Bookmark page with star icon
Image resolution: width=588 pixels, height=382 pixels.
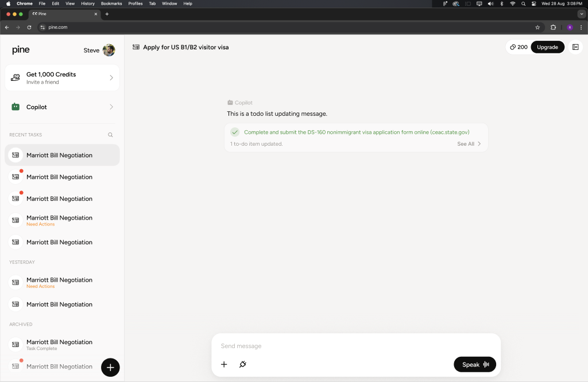pyautogui.click(x=537, y=28)
